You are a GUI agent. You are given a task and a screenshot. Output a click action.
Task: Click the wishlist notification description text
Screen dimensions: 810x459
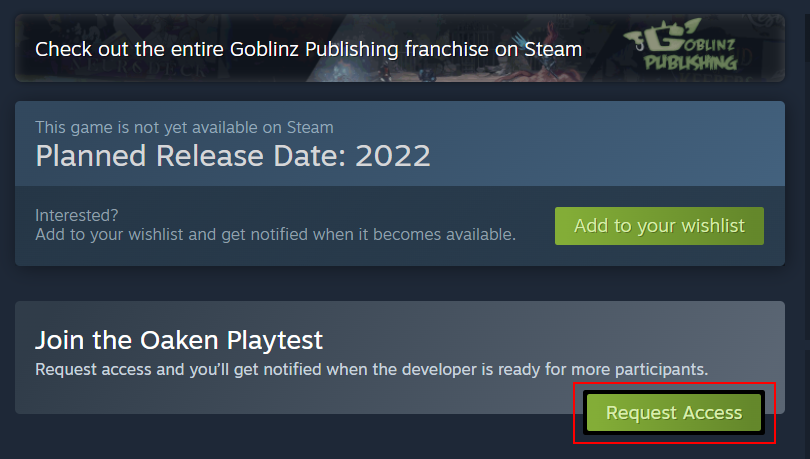tap(275, 234)
